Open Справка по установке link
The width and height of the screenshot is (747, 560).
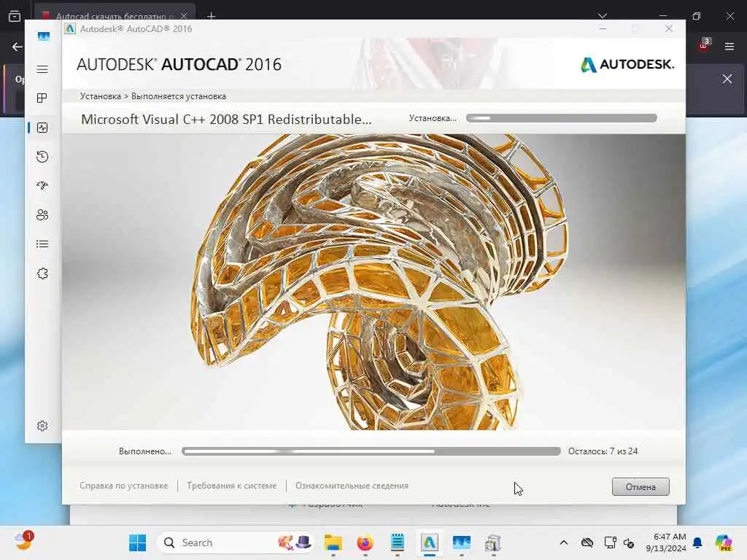(x=124, y=486)
